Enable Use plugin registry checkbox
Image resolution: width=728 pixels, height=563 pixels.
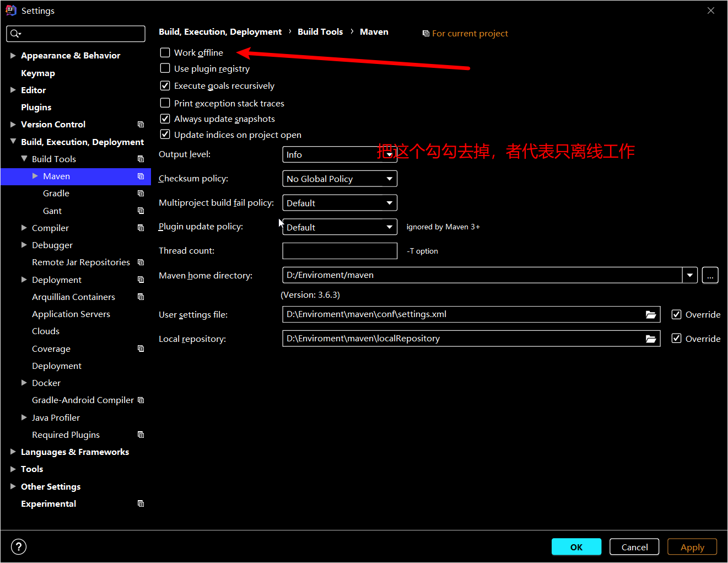tap(165, 68)
